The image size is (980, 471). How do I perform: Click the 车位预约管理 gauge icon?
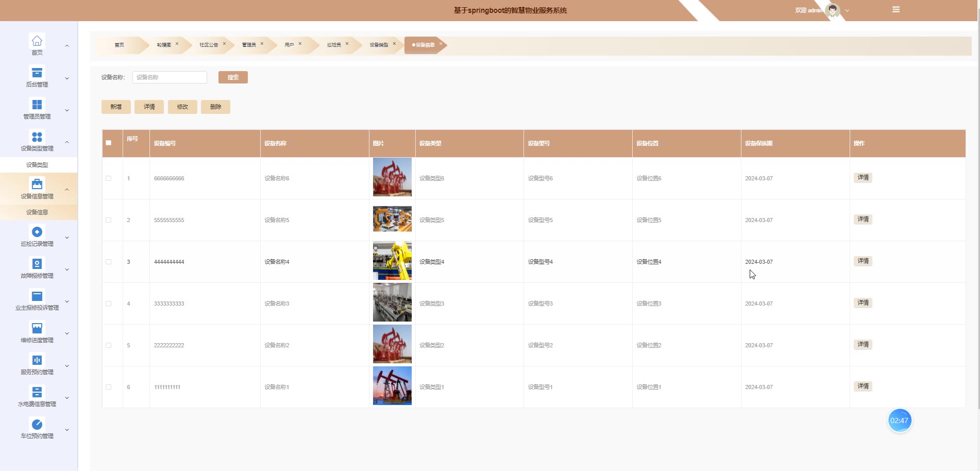(37, 424)
